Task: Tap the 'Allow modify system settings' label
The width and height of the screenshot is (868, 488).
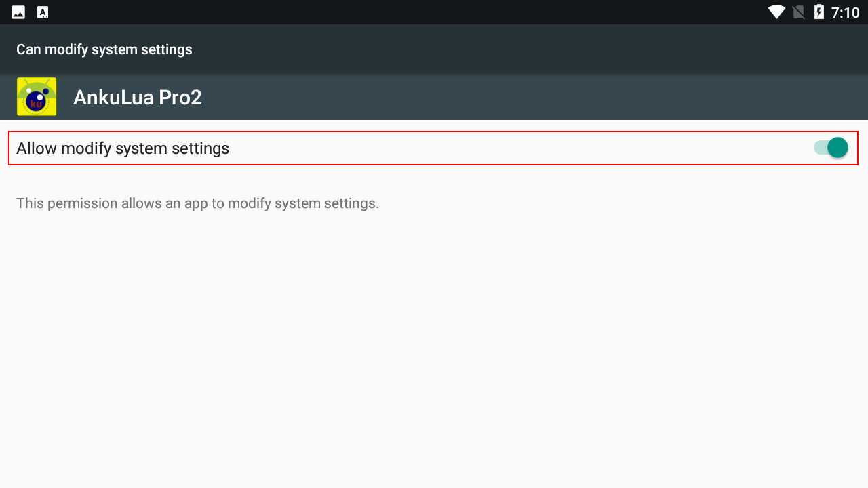Action: click(x=123, y=148)
